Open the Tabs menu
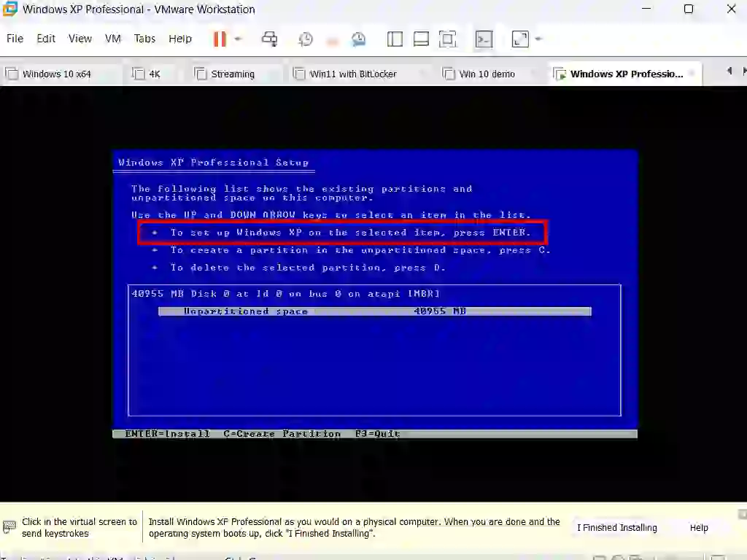Viewport: 747px width, 560px height. pyautogui.click(x=144, y=39)
